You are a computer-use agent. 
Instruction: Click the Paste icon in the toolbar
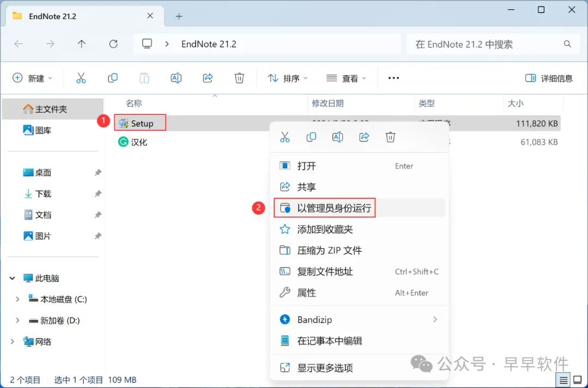pos(144,78)
